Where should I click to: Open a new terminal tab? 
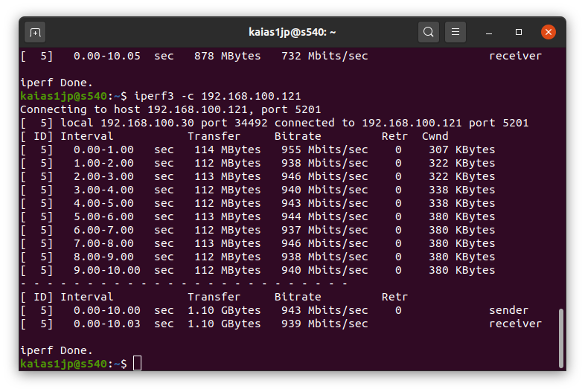click(35, 33)
